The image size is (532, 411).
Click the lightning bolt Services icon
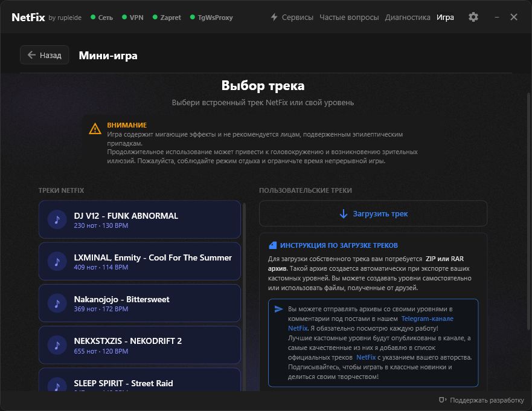pos(274,17)
